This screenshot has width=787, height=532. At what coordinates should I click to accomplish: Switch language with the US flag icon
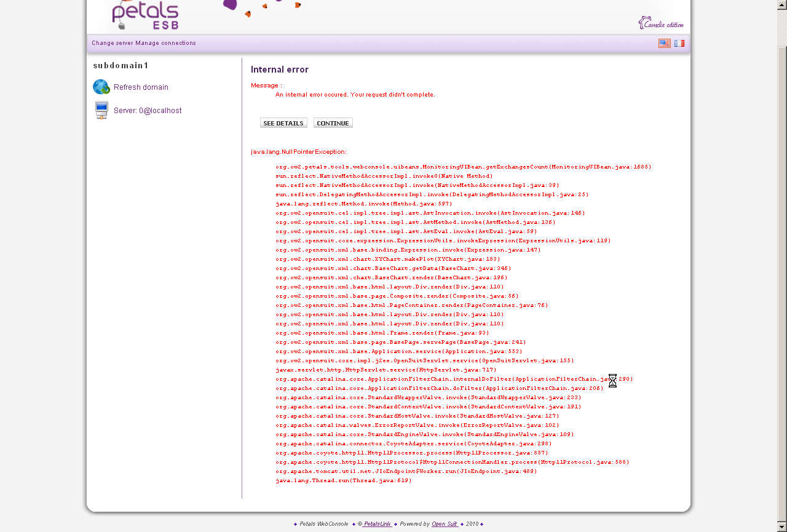(665, 43)
